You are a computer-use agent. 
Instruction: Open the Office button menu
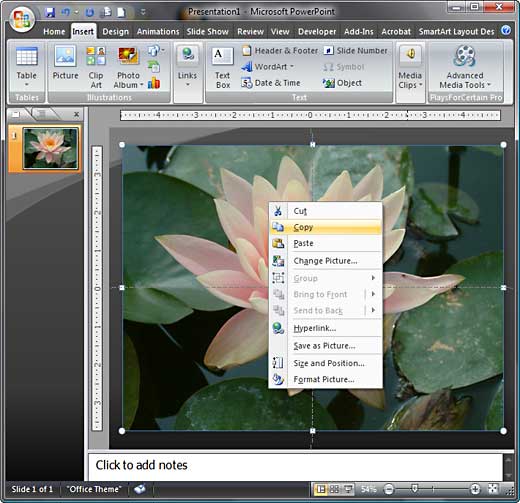pyautogui.click(x=22, y=18)
